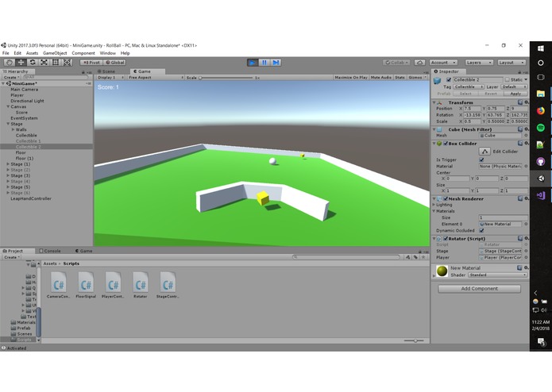Image resolution: width=552 pixels, height=392 pixels.
Task: Expand the Walls item in Hierarchy
Action: [x=14, y=129]
